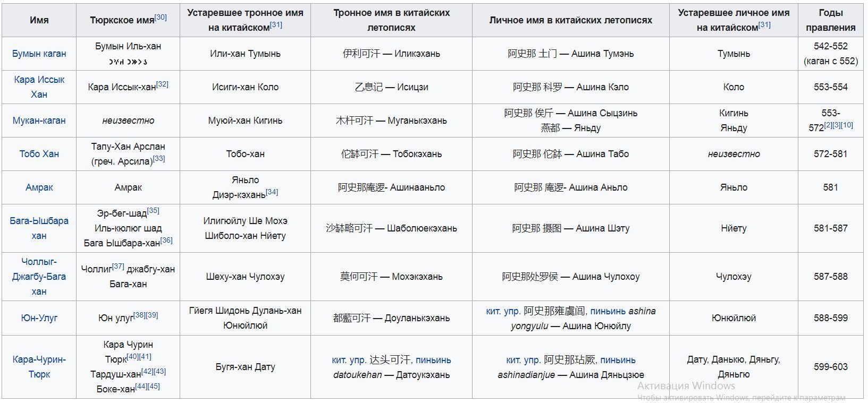This screenshot has width=868, height=403.
Task: Follow the Юн-Улуг link
Action: point(39,318)
